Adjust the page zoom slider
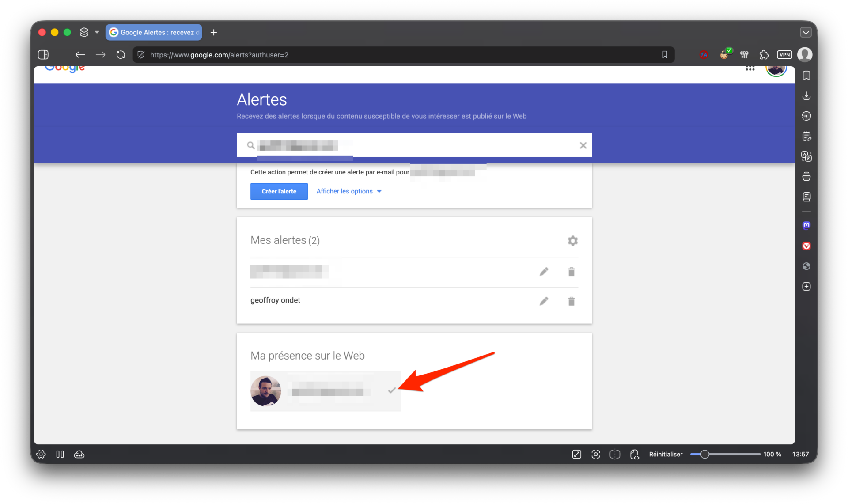Image resolution: width=848 pixels, height=504 pixels. [725, 454]
